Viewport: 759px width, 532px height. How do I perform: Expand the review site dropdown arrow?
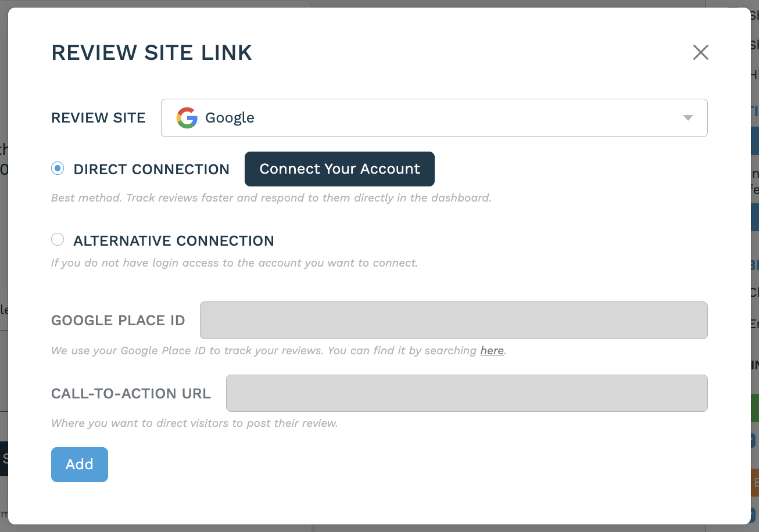(x=688, y=118)
